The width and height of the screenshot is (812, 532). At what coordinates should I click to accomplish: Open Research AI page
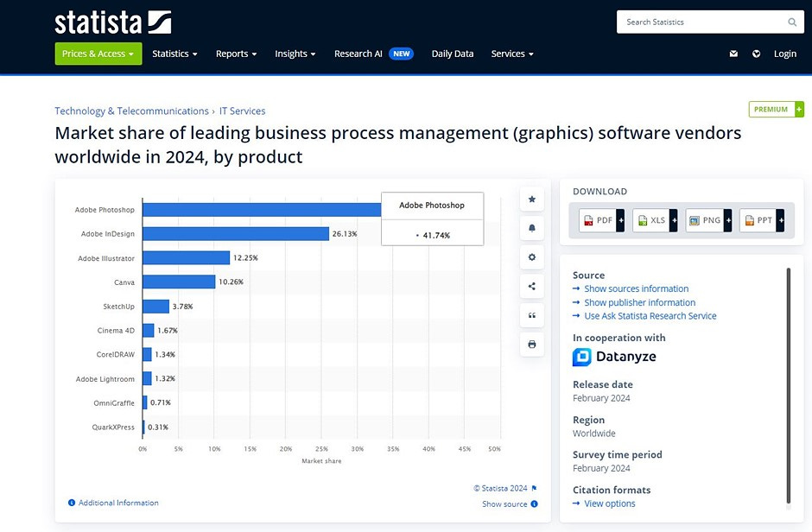(358, 54)
